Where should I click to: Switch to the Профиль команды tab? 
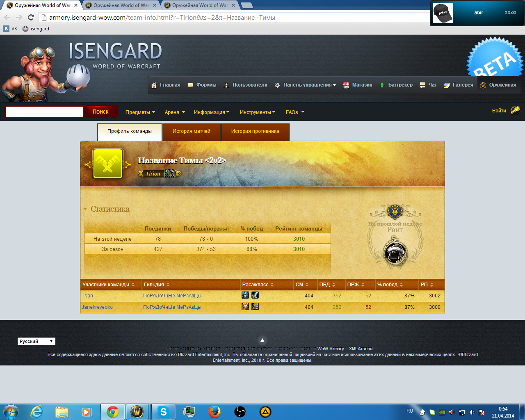130,132
